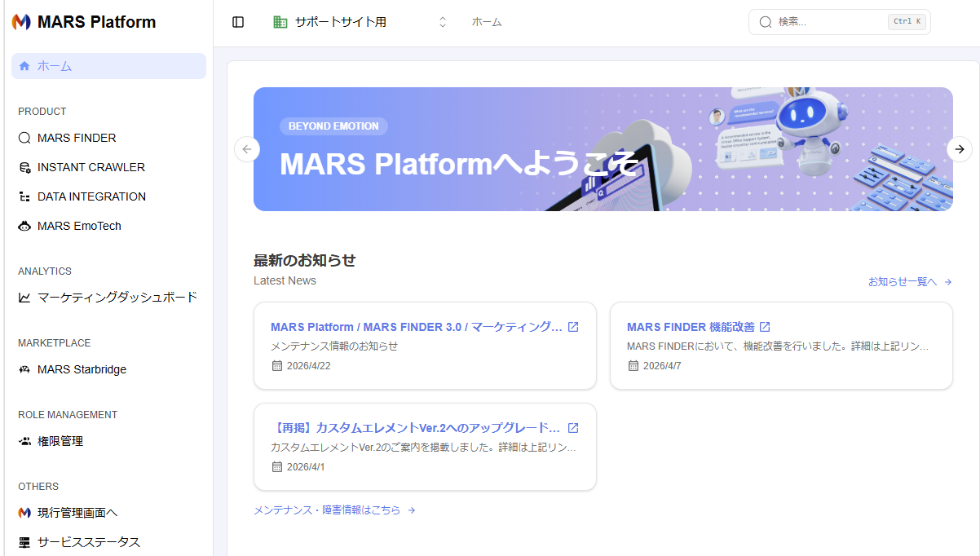Click the MARS FINDERにおいて、機能改善 description text

778,346
